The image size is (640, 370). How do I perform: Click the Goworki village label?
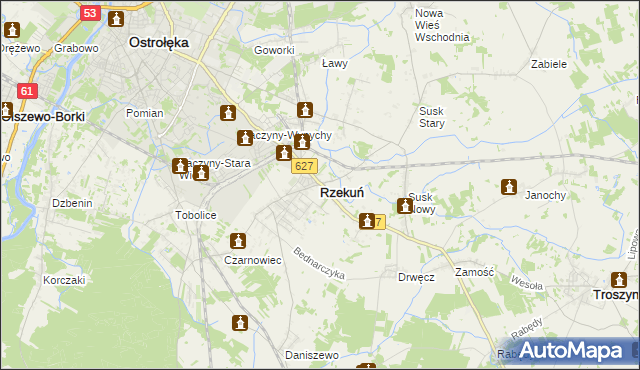coord(274,50)
